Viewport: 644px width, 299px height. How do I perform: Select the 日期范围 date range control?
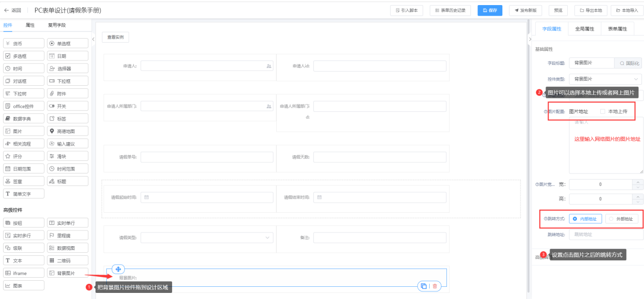pyautogui.click(x=23, y=169)
